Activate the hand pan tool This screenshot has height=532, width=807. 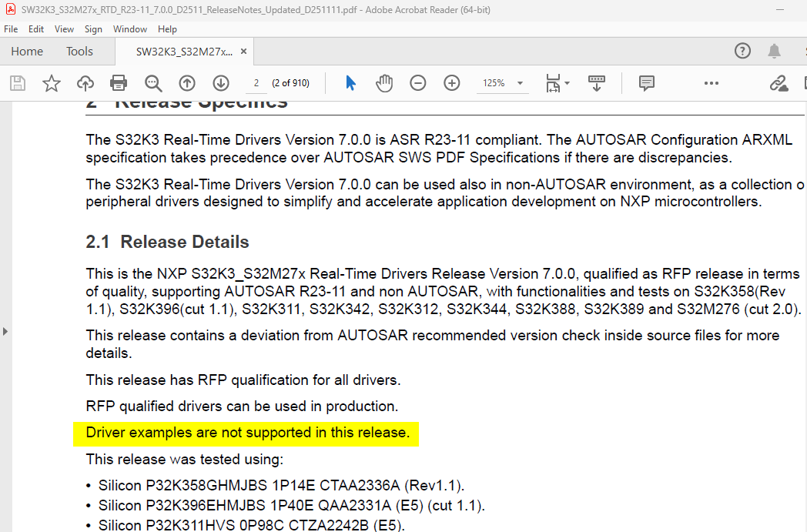pos(384,83)
